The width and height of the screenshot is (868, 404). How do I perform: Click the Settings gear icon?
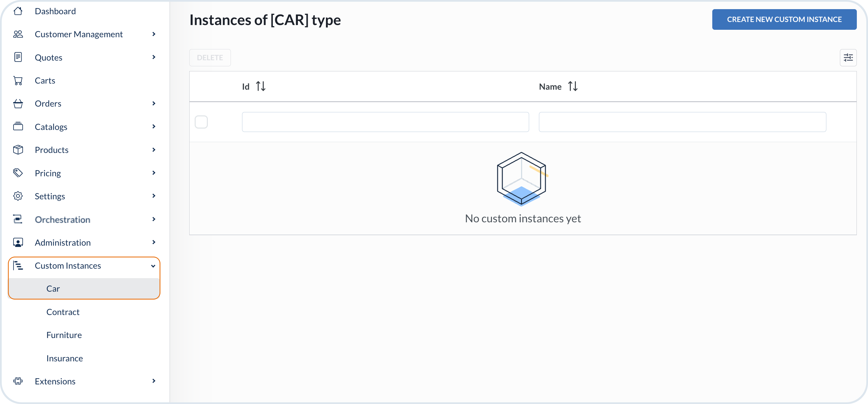coord(18,196)
